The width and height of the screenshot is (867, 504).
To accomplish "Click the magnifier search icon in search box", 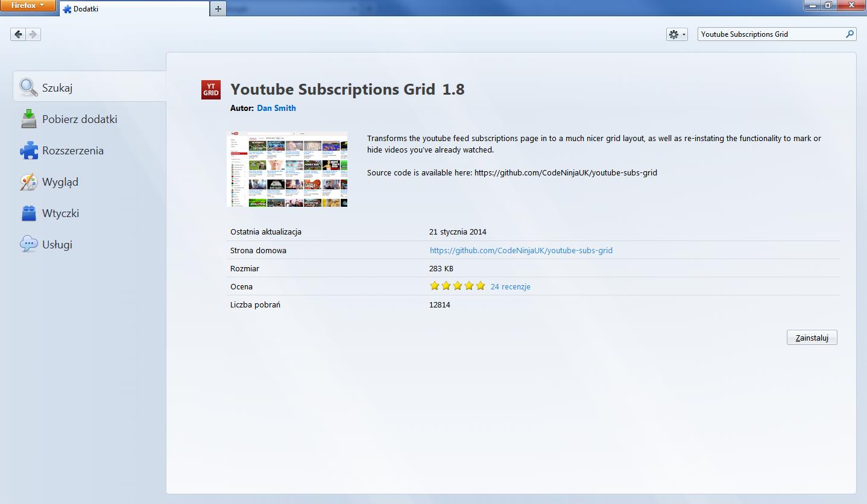I will coord(850,34).
